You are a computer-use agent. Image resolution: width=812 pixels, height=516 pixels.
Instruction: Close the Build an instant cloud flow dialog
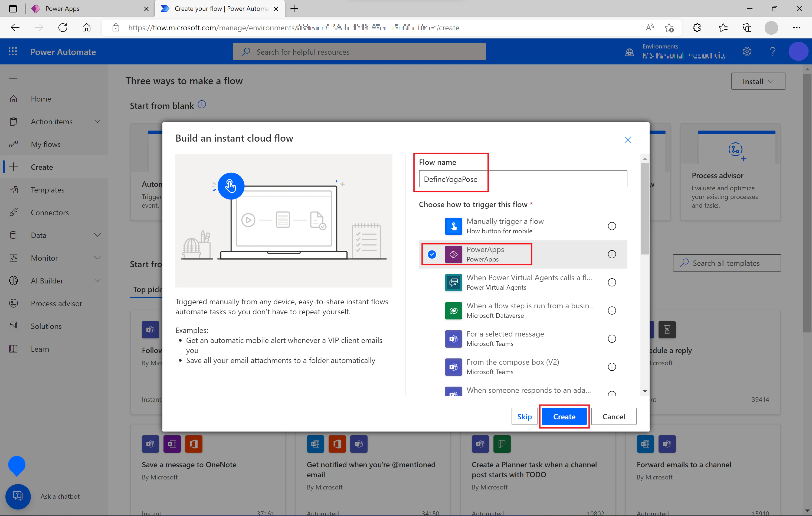click(628, 139)
